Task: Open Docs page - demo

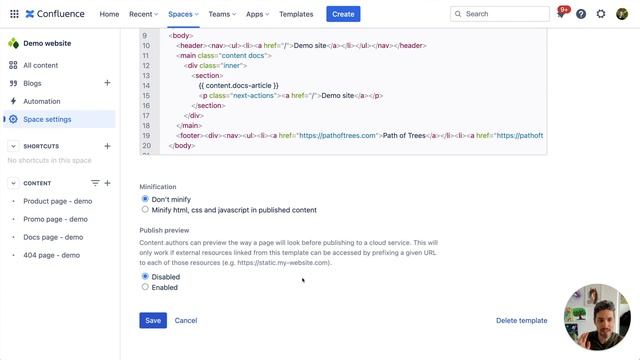Action: click(x=53, y=237)
